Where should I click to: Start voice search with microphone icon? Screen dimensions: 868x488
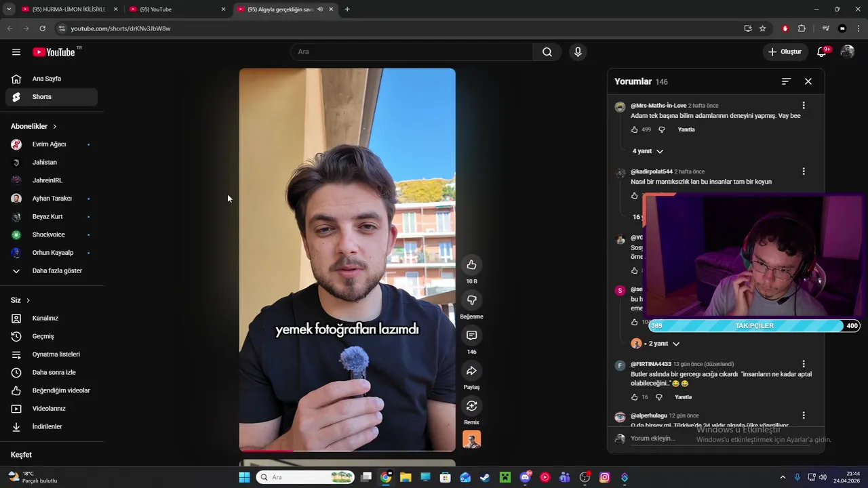578,52
